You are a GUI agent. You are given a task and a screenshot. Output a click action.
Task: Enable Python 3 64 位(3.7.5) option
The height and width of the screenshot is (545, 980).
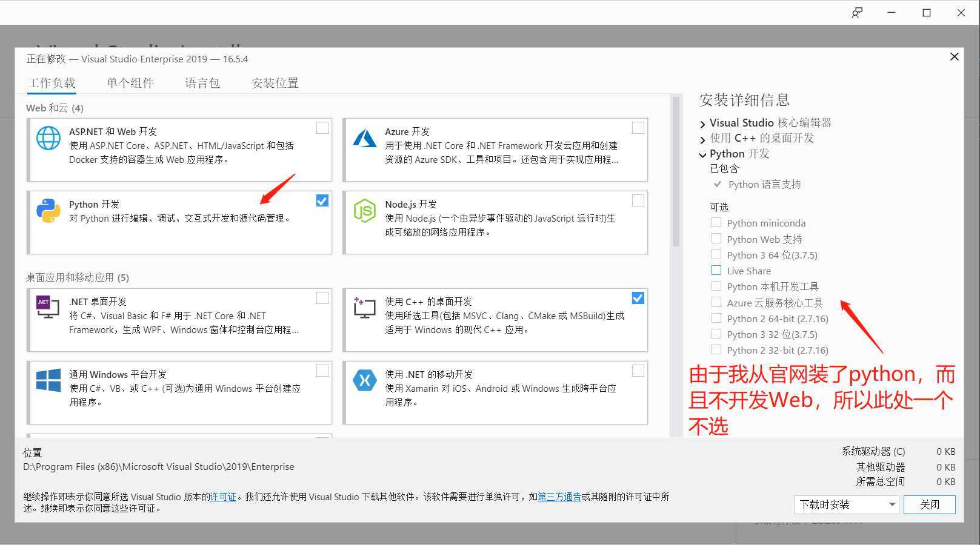click(716, 254)
